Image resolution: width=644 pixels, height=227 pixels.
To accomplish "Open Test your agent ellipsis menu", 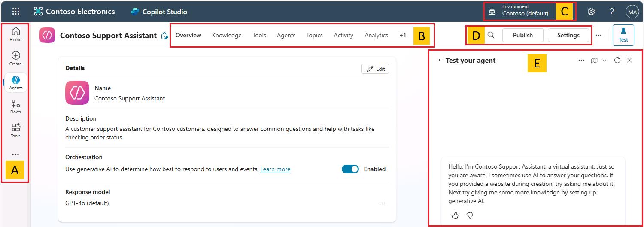I will (581, 61).
